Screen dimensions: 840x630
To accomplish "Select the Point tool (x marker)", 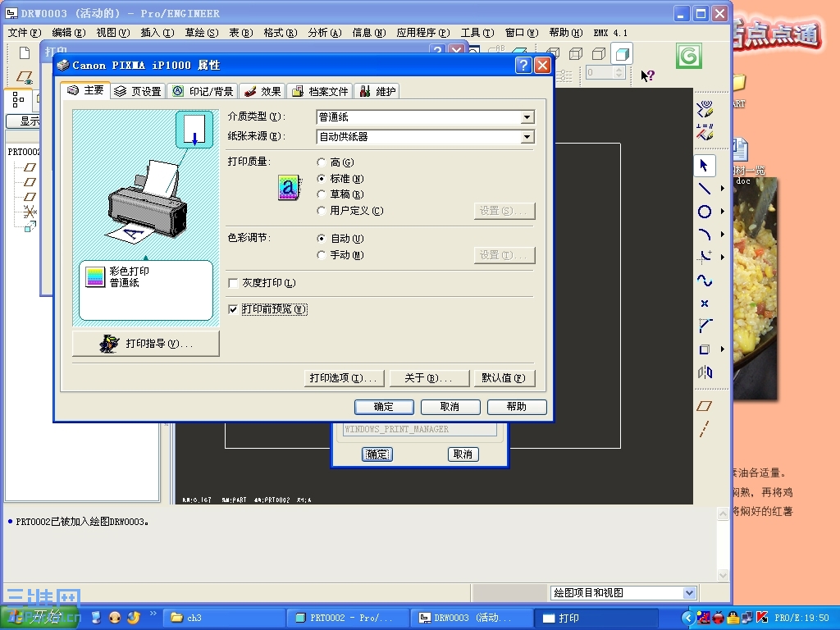I will pos(705,304).
